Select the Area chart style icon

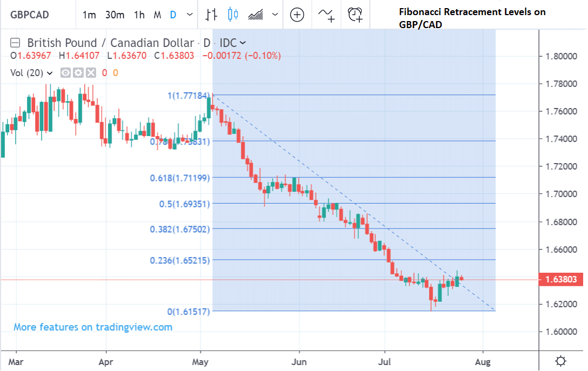point(255,15)
